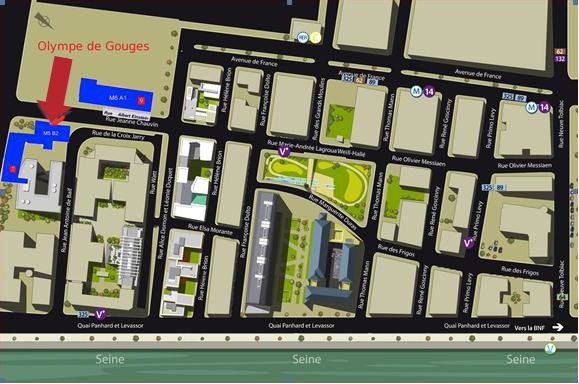Click bus 325 badge on Quai Panhard et Levassor
The image size is (579, 384).
click(x=83, y=315)
